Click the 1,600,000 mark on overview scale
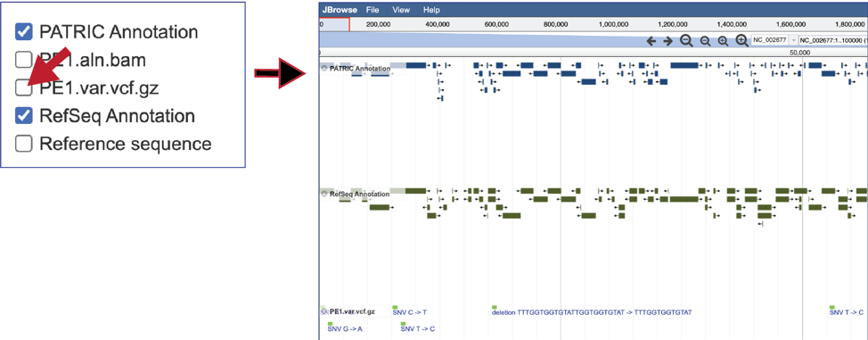Screen dimensions: 868x340 pos(790,24)
